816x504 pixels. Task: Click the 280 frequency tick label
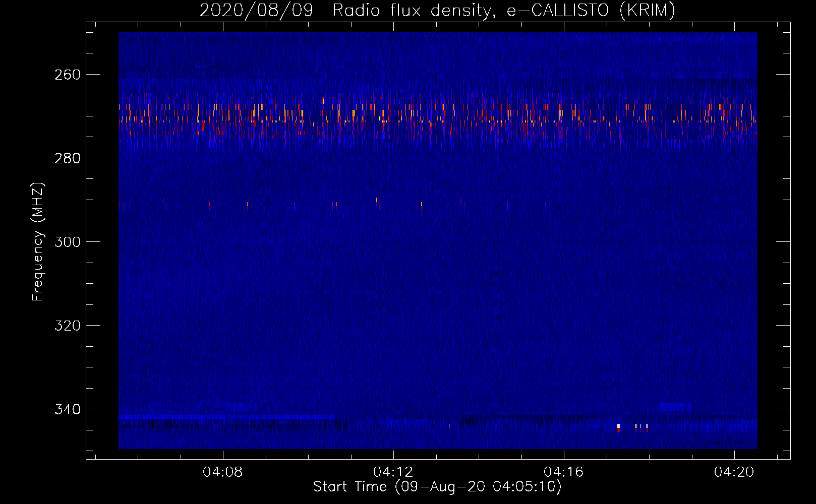click(x=67, y=158)
